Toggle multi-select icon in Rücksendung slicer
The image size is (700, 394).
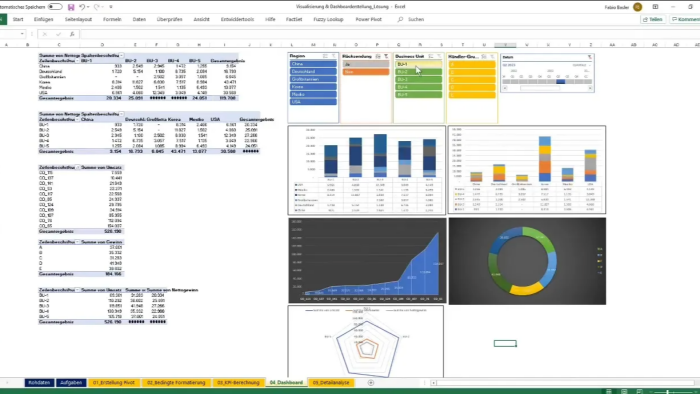pos(378,57)
